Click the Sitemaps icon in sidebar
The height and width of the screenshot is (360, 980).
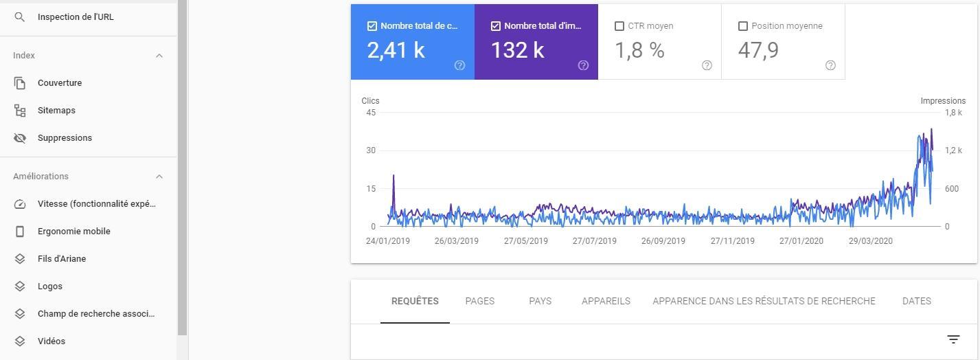[20, 111]
